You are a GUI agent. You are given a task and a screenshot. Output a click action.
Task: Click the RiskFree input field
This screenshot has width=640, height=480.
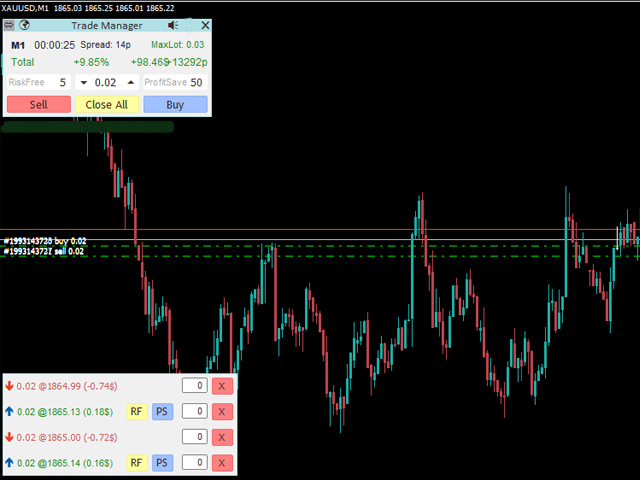click(39, 82)
